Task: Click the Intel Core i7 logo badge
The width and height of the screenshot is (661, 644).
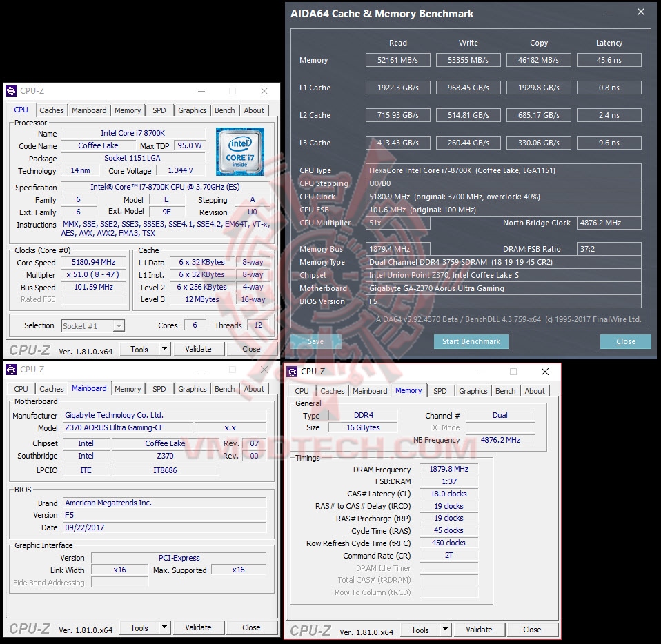Action: coord(240,152)
